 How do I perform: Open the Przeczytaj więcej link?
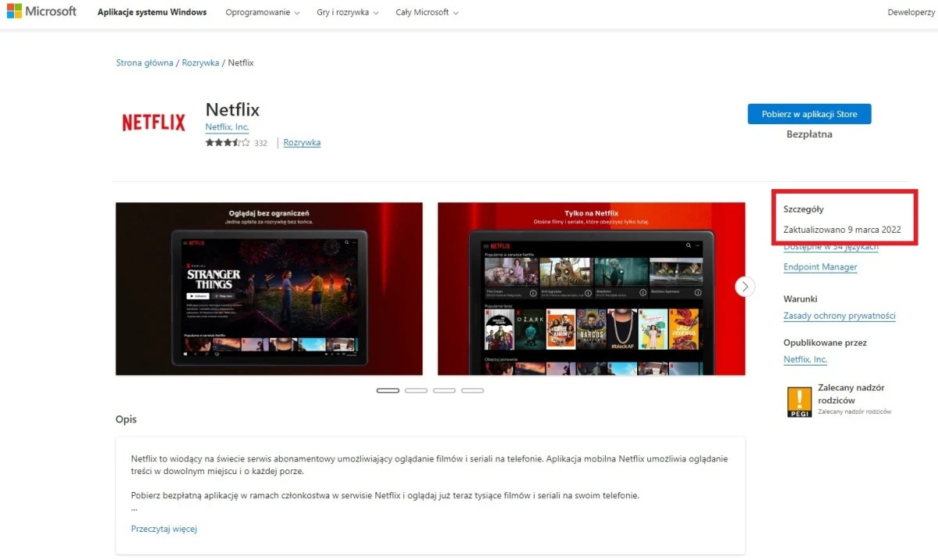pos(163,528)
